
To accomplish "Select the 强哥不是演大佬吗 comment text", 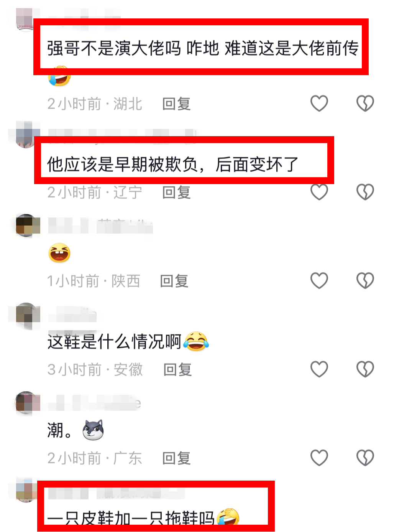I will click(x=203, y=48).
